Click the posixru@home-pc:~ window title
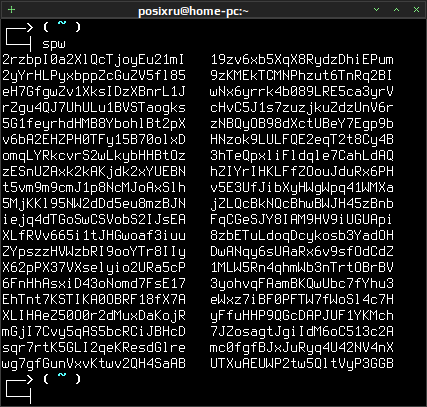Viewport: 427px width, 407px height. [193, 11]
